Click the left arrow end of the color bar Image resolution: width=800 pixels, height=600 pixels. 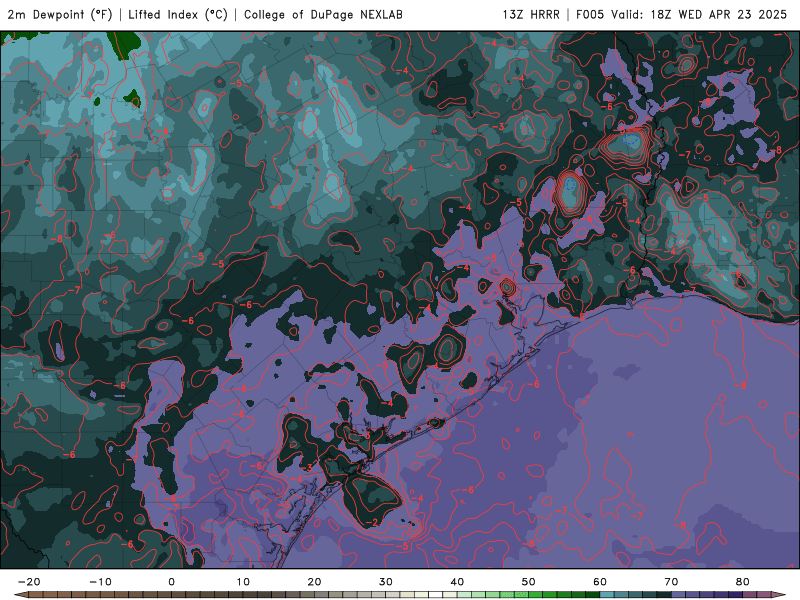tap(21, 594)
